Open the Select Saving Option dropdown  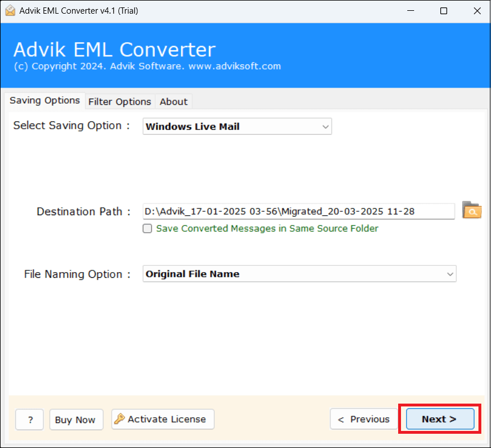click(237, 126)
